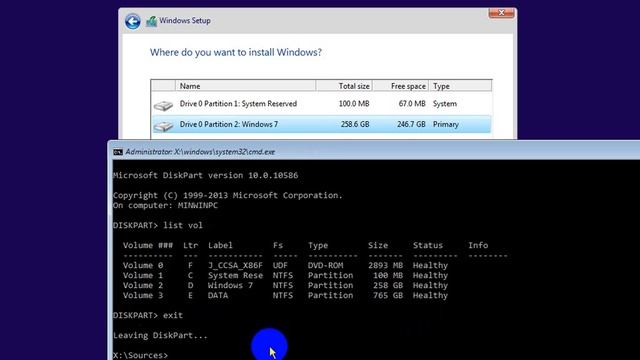Click the System type cell
Image resolution: width=640 pixels, height=360 pixels.
(445, 104)
